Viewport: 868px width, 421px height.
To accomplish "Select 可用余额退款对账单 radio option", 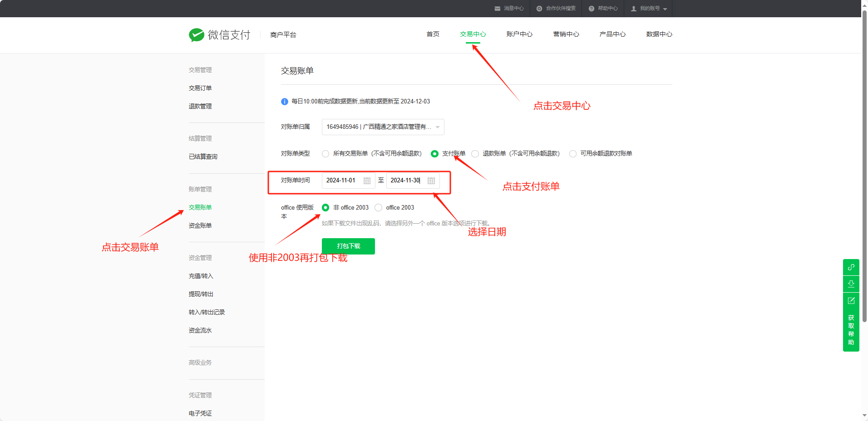I will (x=573, y=154).
